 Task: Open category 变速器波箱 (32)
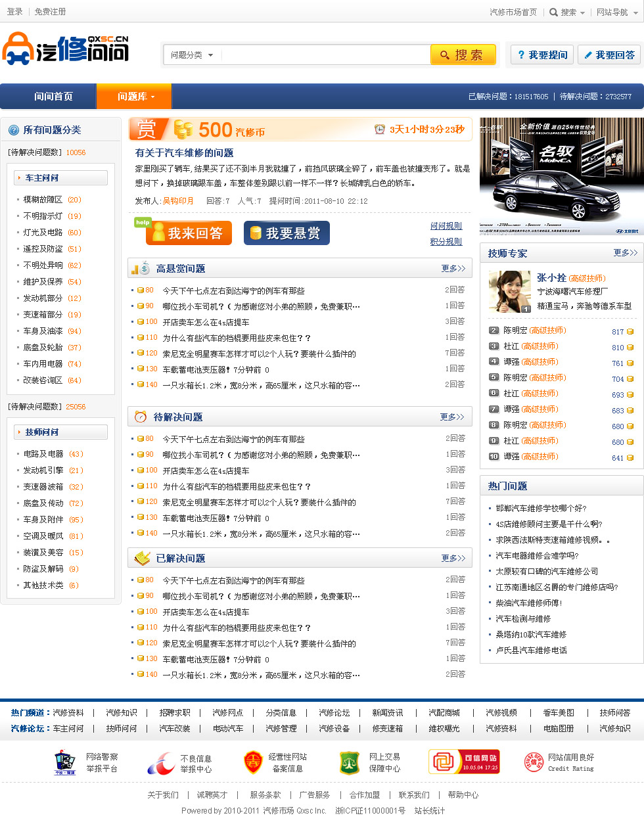tap(53, 486)
